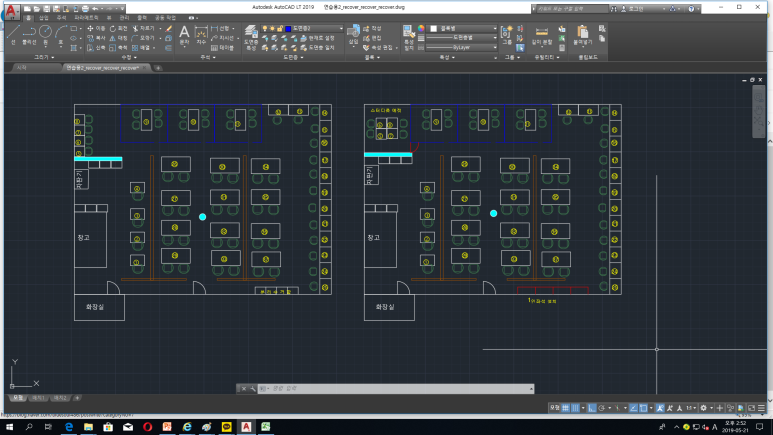This screenshot has height=435, width=773.
Task: Expand the Annotation (주석) panel
Action: pyautogui.click(x=208, y=57)
